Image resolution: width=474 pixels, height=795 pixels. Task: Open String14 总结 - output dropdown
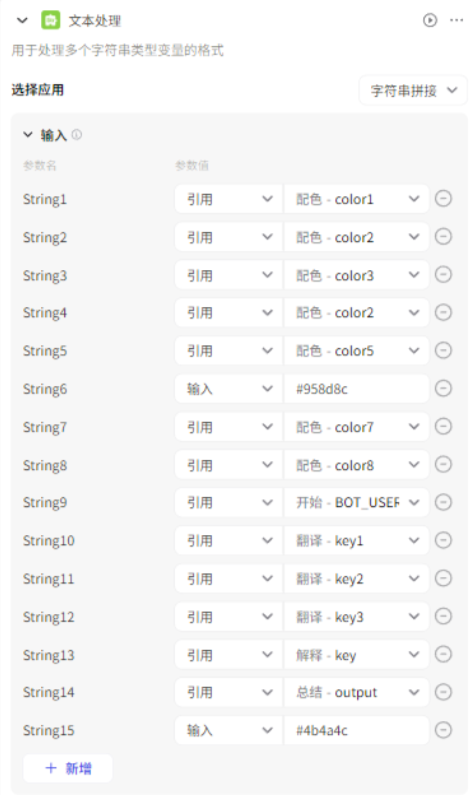point(356,692)
